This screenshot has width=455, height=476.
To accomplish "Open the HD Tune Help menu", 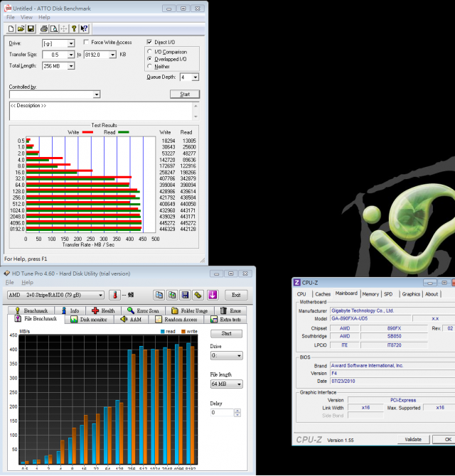I will pyautogui.click(x=27, y=282).
